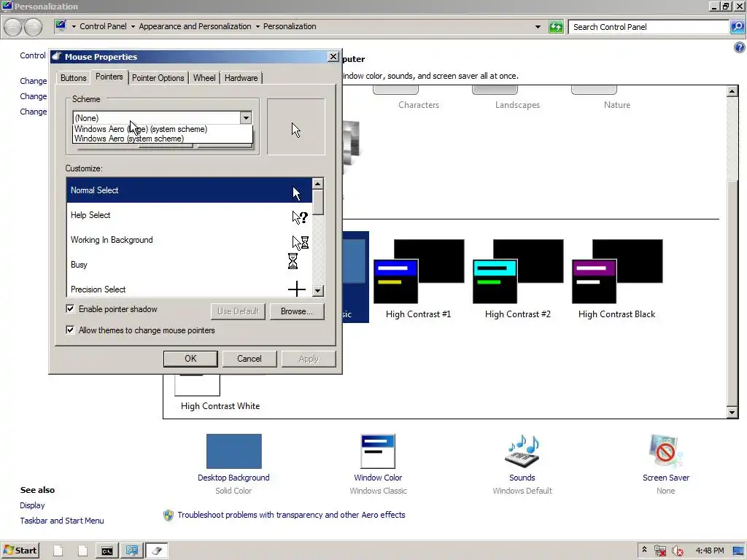The image size is (747, 560).
Task: Open Sounds settings
Action: [522, 464]
